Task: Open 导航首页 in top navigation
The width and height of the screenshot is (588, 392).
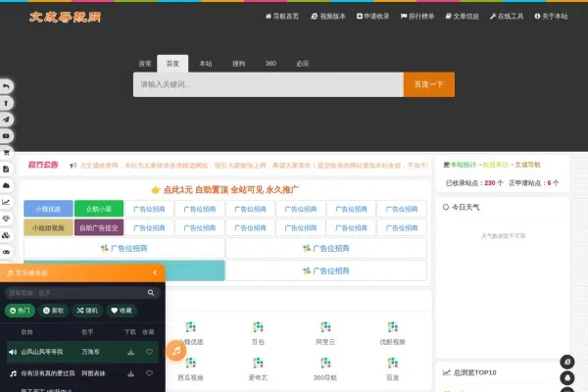Action: pyautogui.click(x=282, y=16)
